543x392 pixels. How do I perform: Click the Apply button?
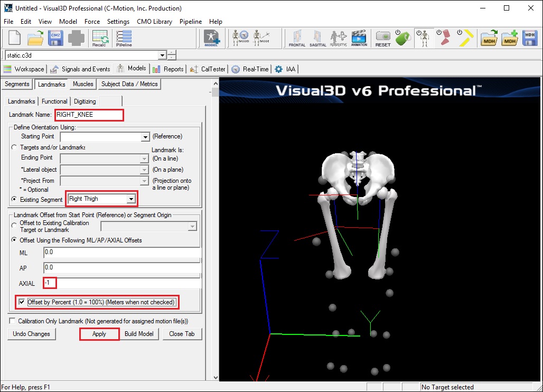99,334
